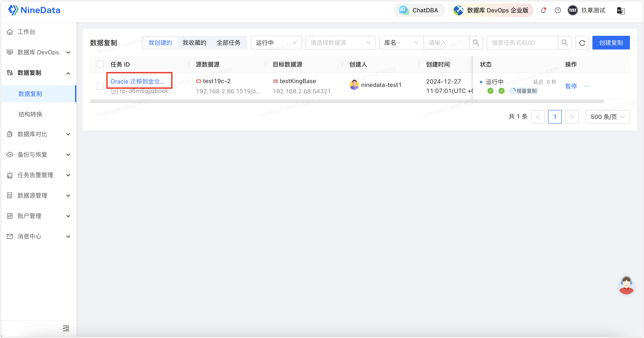Click 消息中心 envelope icon

(x=10, y=236)
